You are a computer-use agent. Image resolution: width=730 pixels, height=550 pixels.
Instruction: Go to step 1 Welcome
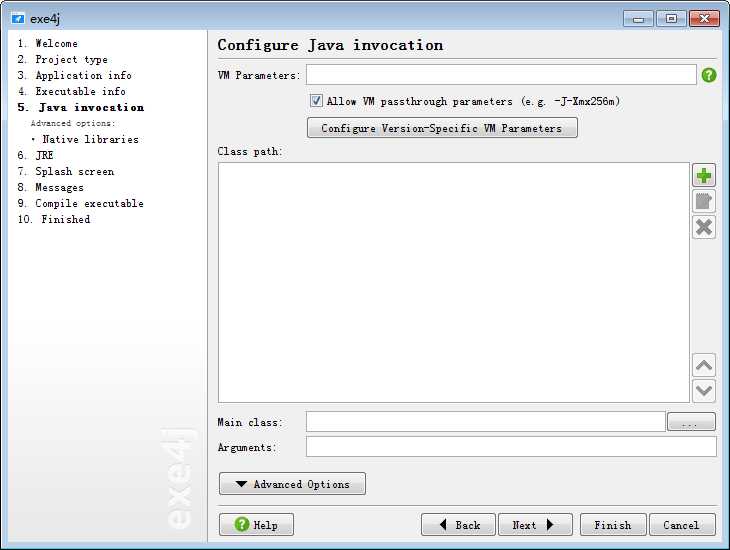click(47, 43)
